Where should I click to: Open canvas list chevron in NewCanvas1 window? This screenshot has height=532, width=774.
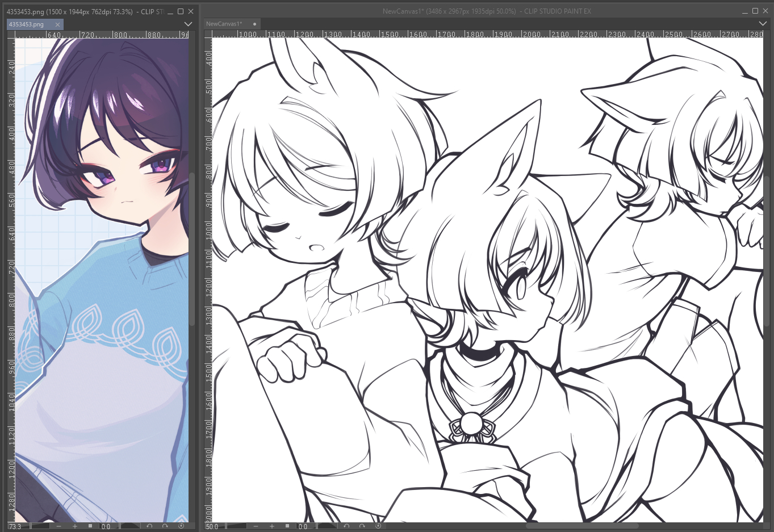click(763, 24)
